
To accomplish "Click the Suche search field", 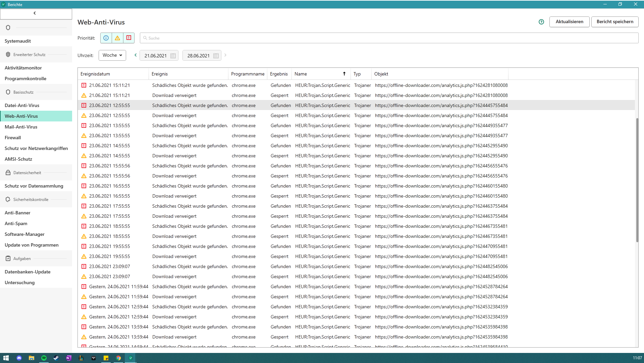I will click(x=389, y=38).
